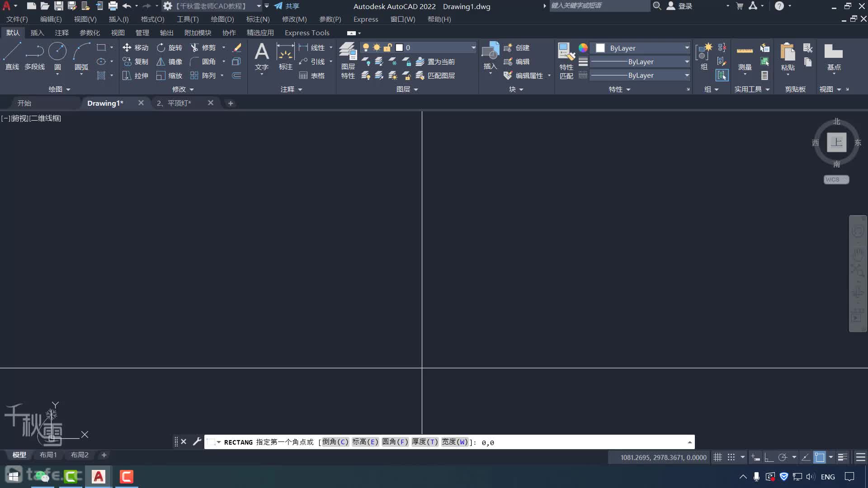Switch to the Express Tools ribbon tab

pyautogui.click(x=307, y=33)
